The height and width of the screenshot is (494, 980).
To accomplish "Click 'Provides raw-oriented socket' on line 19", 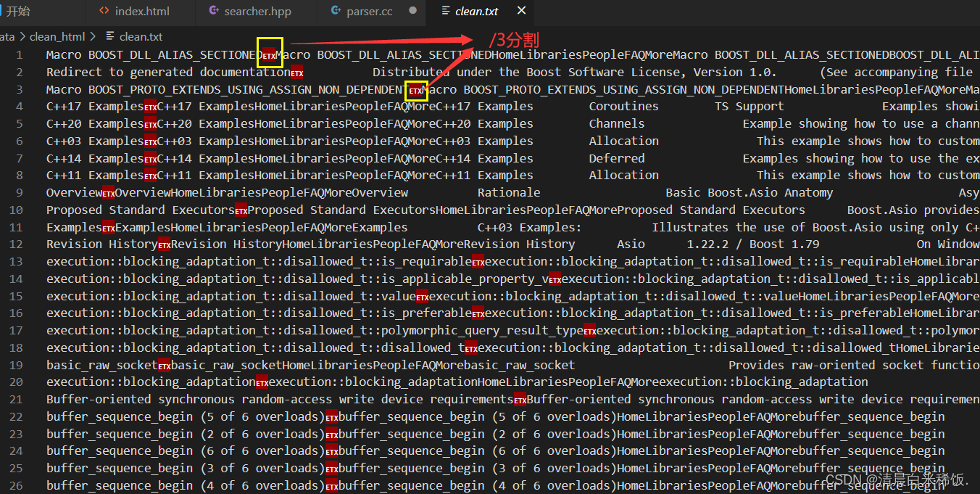I will coord(826,366).
